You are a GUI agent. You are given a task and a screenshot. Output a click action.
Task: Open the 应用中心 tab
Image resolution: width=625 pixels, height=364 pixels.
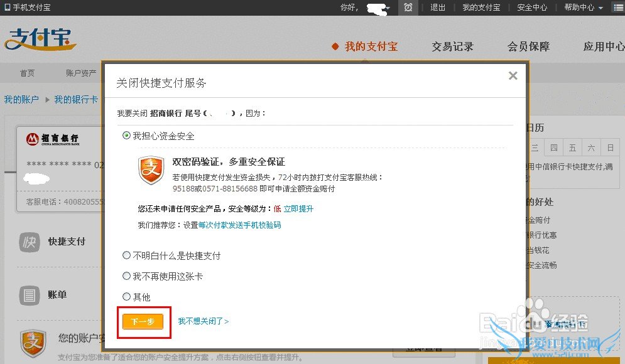[604, 46]
